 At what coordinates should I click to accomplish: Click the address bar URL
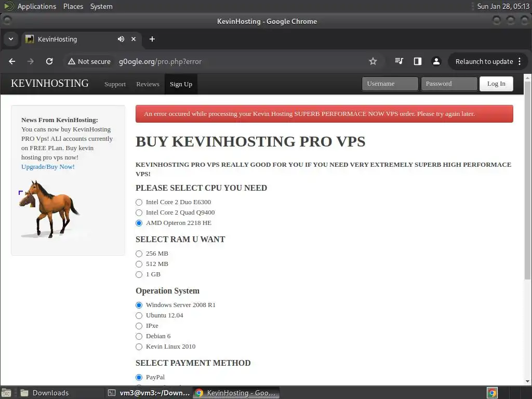(160, 61)
